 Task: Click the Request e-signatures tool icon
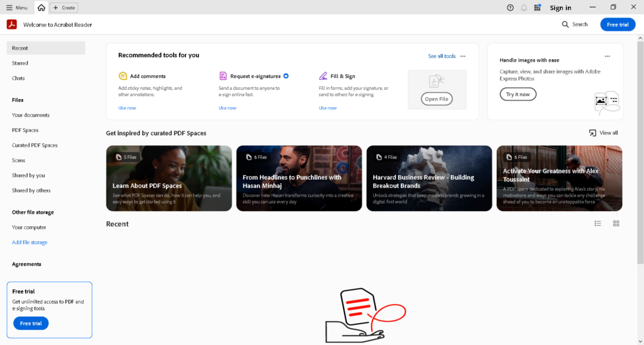pos(223,76)
